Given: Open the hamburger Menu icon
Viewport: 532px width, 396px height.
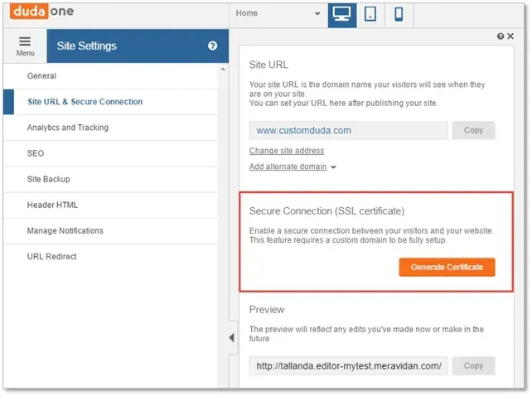Looking at the screenshot, I should pyautogui.click(x=25, y=46).
